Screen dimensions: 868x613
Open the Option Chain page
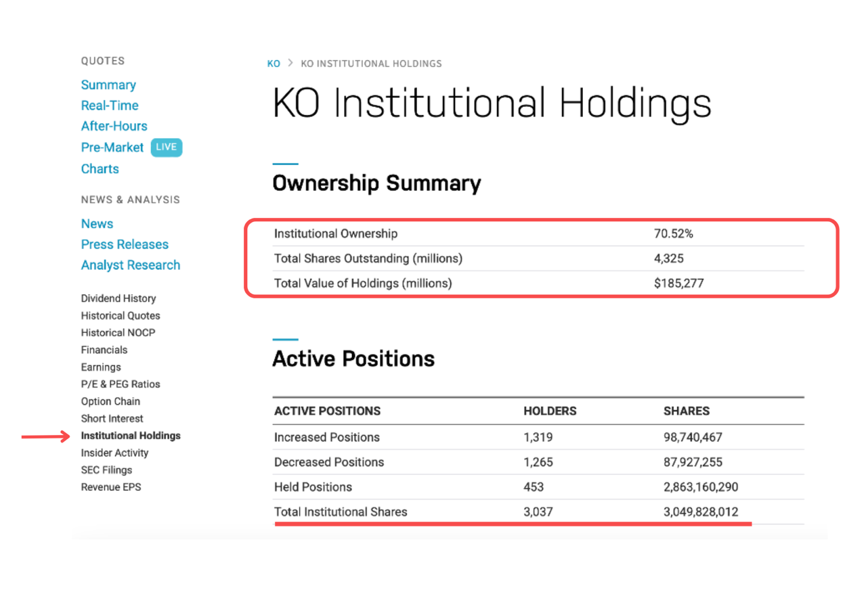(110, 402)
